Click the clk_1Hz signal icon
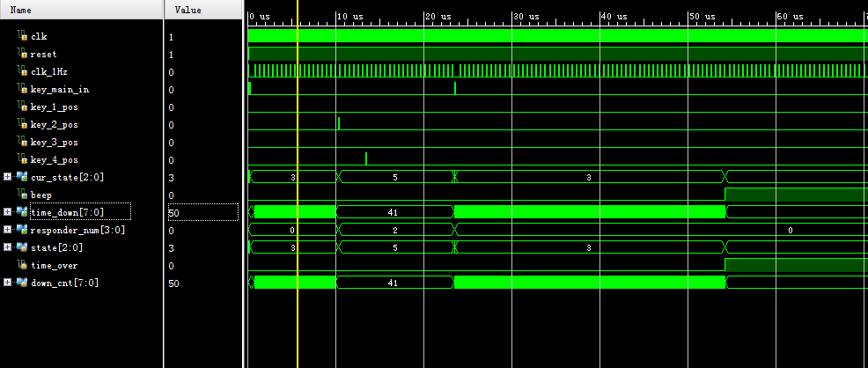This screenshot has height=368, width=868. [x=23, y=71]
